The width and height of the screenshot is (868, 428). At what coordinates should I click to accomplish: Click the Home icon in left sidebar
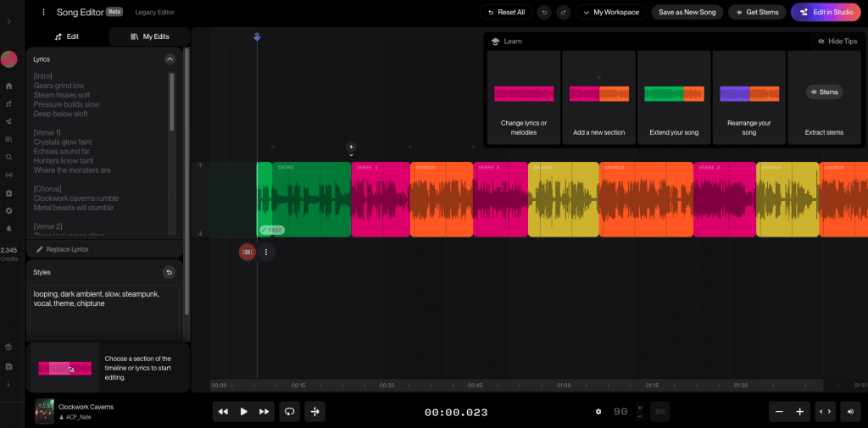8,86
